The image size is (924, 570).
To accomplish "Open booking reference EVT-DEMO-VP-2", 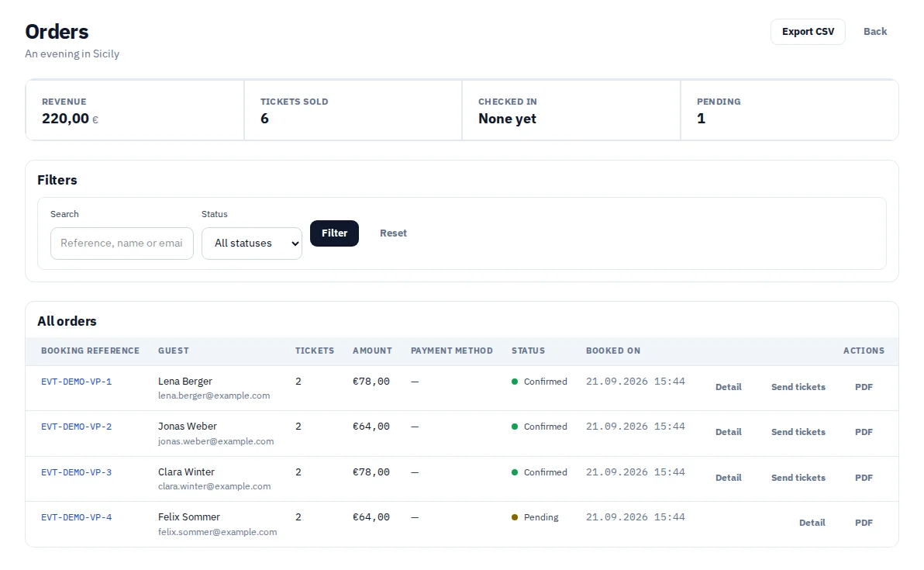I will 77,427.
